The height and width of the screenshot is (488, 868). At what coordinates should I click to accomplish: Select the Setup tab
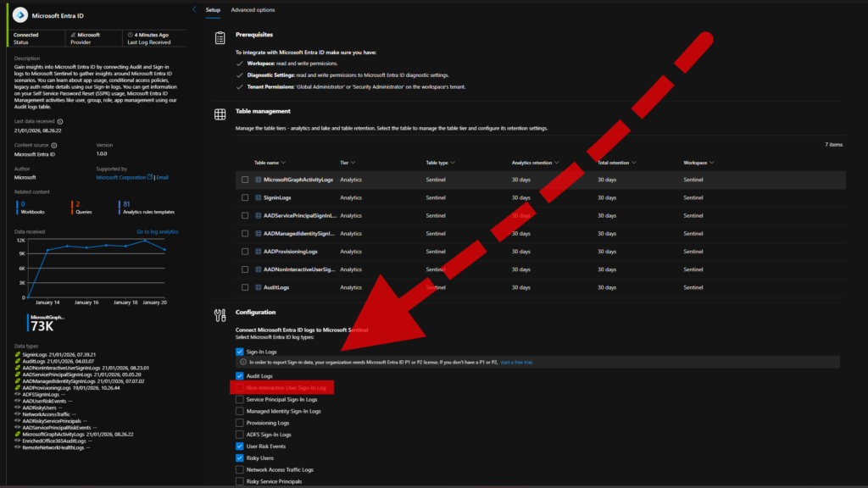[x=212, y=10]
